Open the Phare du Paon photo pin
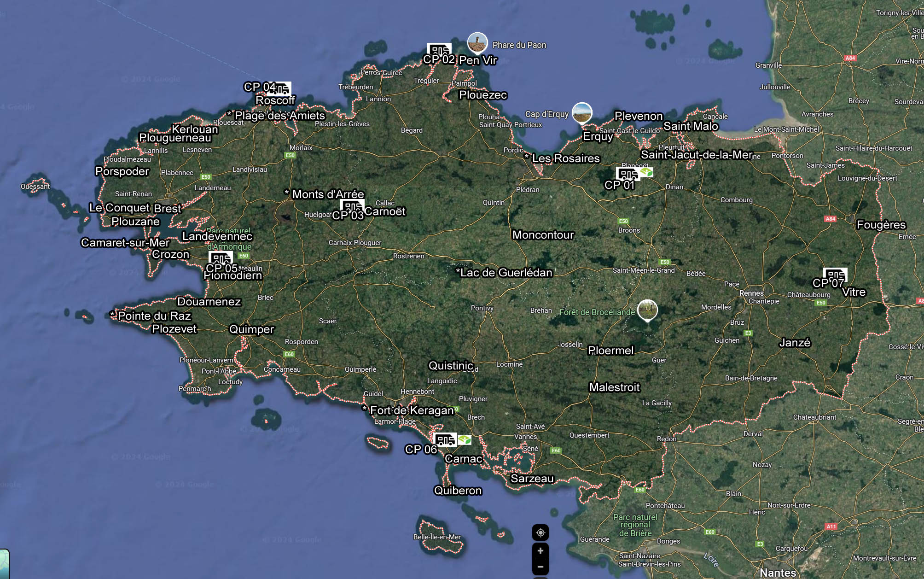The image size is (924, 579). click(x=477, y=43)
